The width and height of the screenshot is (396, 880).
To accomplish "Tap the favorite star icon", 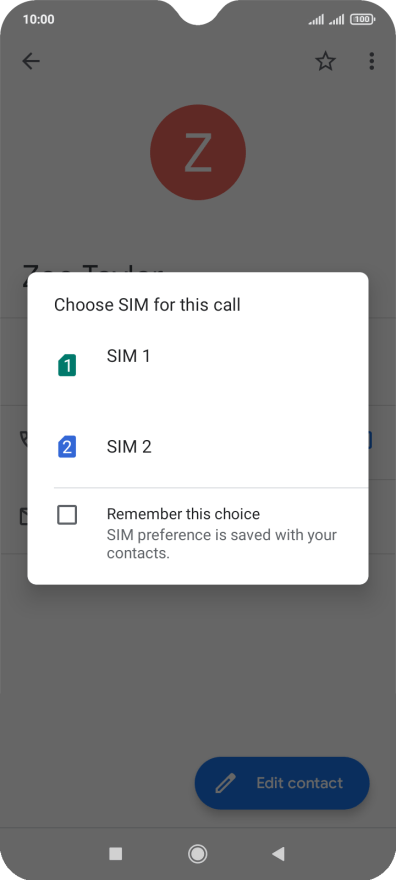I will 325,61.
